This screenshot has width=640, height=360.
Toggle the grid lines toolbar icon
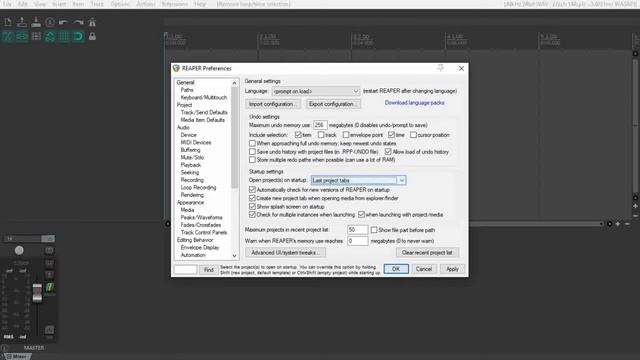click(x=64, y=36)
